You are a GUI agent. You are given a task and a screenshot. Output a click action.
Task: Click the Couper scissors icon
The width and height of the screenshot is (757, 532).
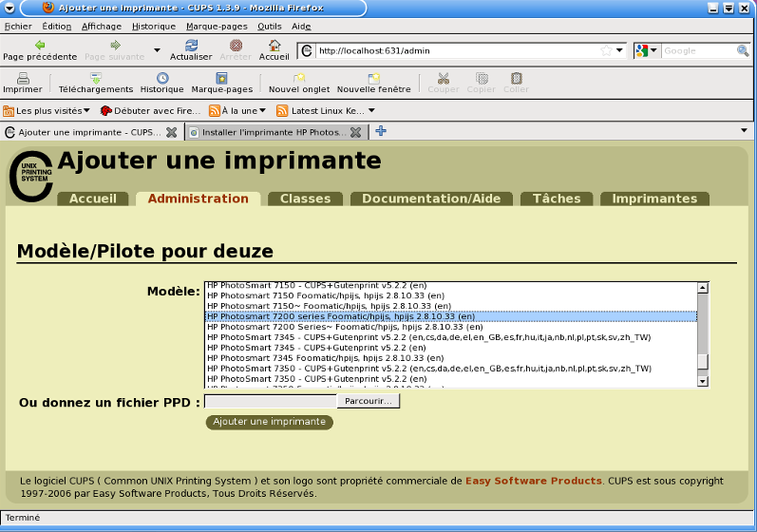tap(444, 78)
